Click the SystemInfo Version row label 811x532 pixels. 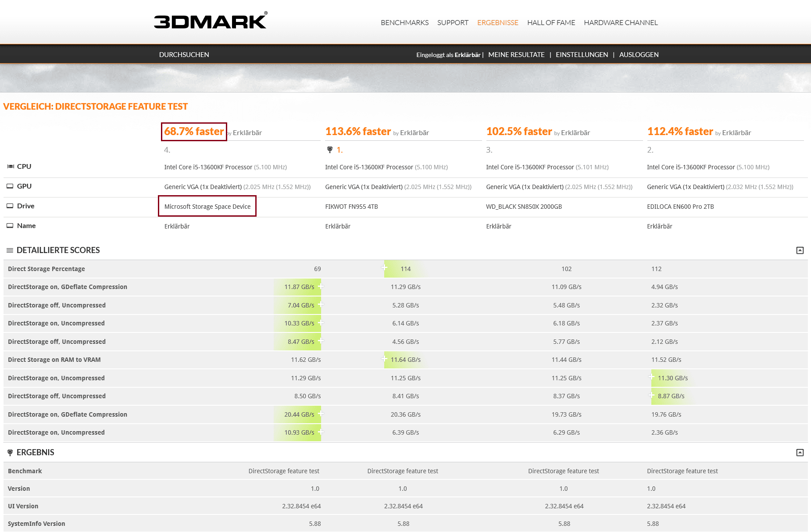click(36, 524)
